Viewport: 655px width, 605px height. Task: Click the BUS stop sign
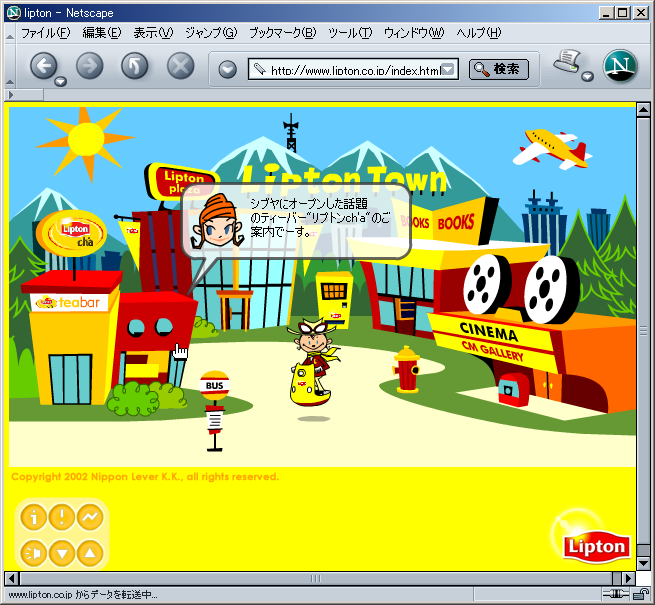tap(214, 385)
